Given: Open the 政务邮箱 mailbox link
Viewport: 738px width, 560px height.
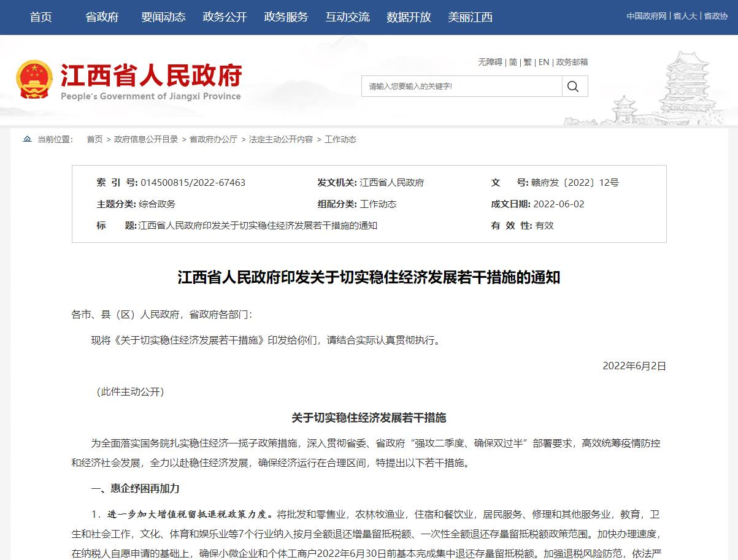Looking at the screenshot, I should [572, 62].
